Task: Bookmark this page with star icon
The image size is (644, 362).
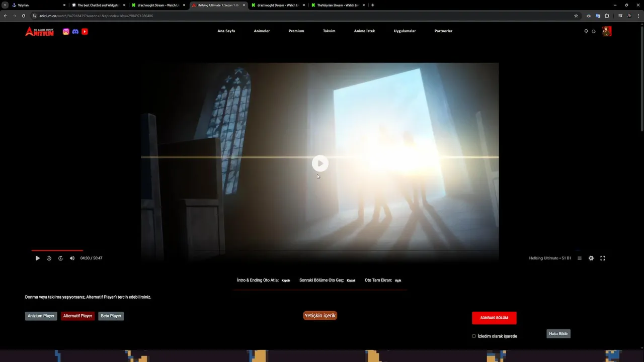Action: [x=576, y=16]
